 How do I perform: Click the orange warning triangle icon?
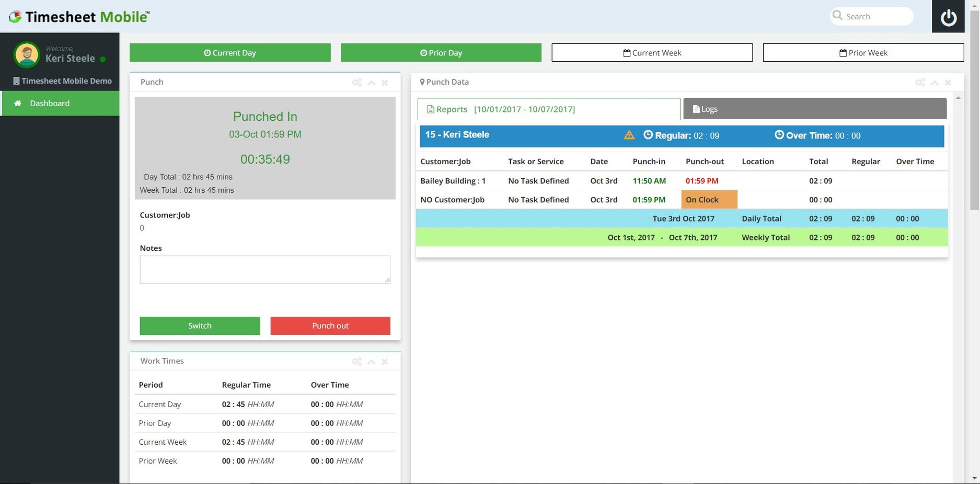(629, 135)
